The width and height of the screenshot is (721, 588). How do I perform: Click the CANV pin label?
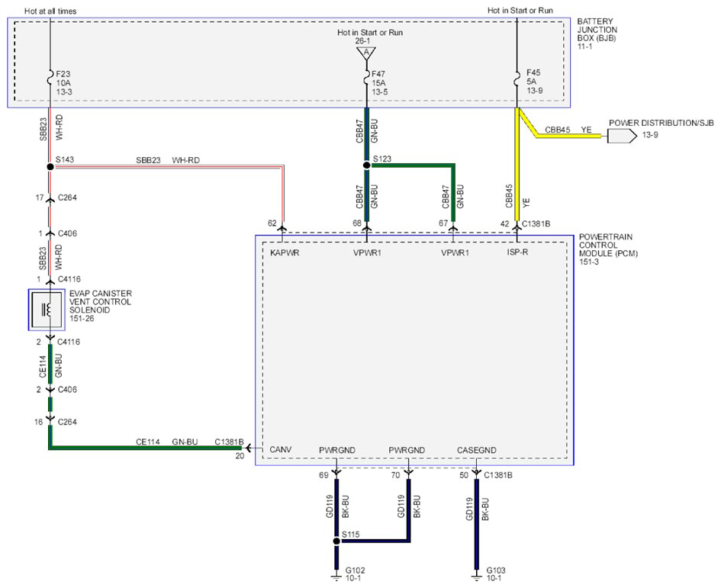point(281,450)
